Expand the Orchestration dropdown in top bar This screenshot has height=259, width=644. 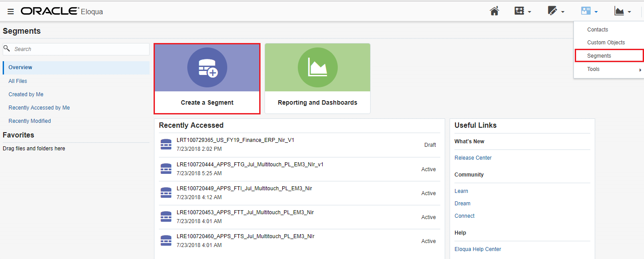(523, 11)
